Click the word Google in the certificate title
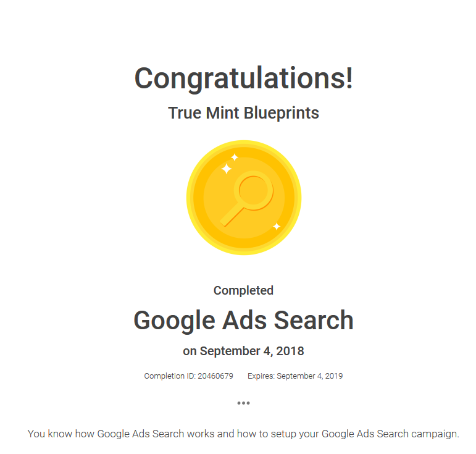This screenshot has height=454, width=476. (x=175, y=321)
